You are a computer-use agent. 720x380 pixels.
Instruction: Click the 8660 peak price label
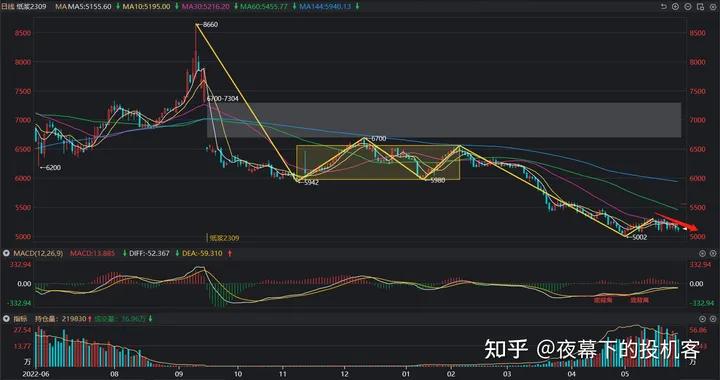(210, 25)
